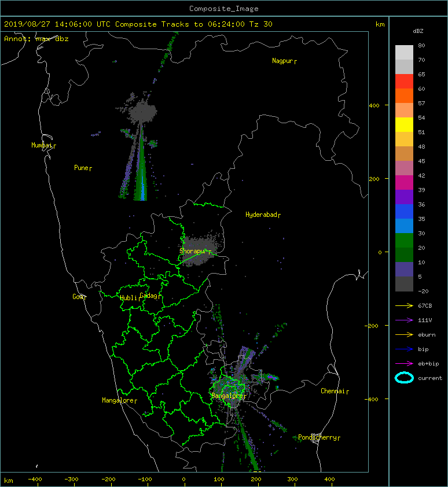Image resolution: width=448 pixels, height=487 pixels.
Task: Click the 400 tick on the right vertical axis
Action: (374, 106)
